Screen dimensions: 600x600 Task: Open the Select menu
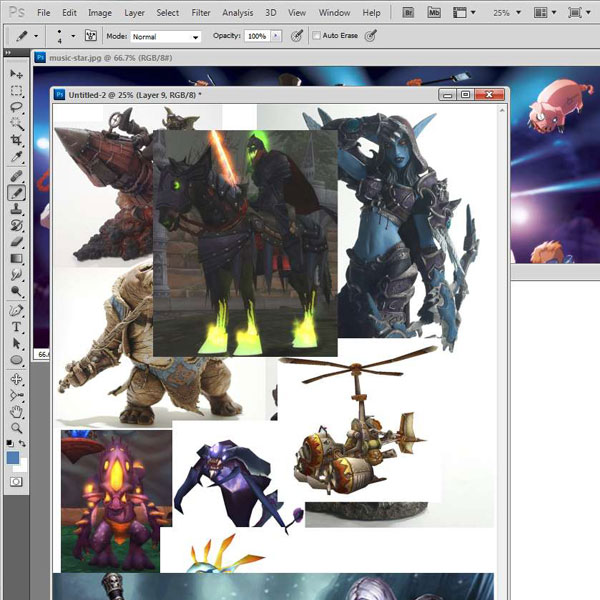[168, 13]
